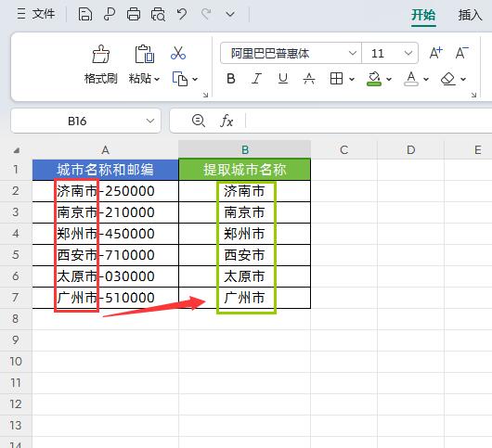The image size is (492, 448).
Task: Expand the font size 11 dropdown
Action: pos(408,53)
